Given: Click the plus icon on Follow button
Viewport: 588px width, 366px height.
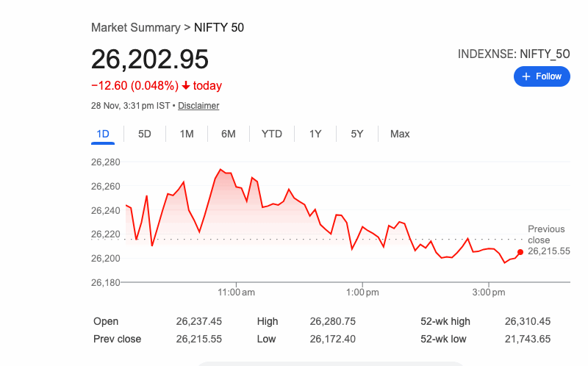Looking at the screenshot, I should [526, 76].
